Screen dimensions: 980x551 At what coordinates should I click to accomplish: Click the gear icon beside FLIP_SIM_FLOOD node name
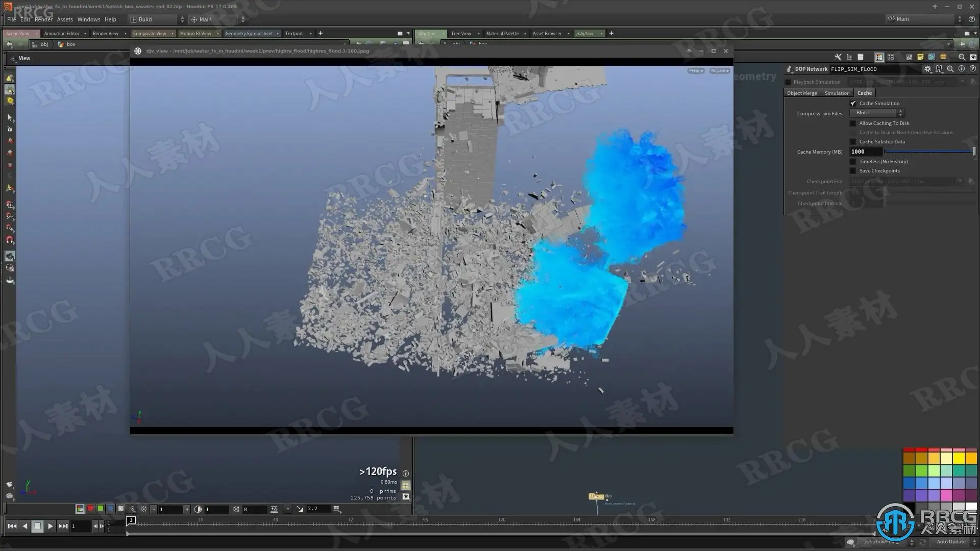pyautogui.click(x=927, y=69)
